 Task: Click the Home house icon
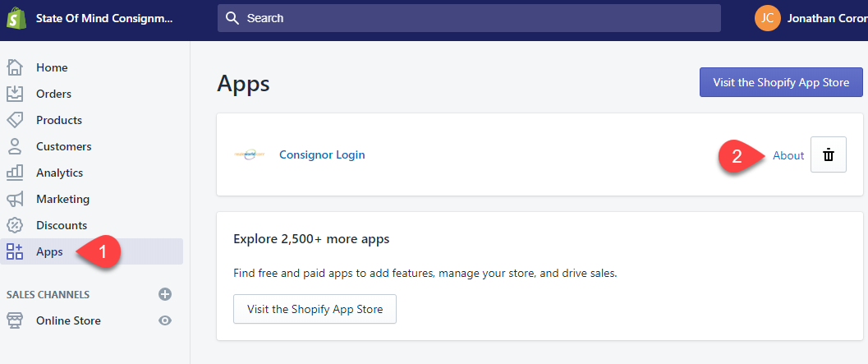tap(15, 67)
